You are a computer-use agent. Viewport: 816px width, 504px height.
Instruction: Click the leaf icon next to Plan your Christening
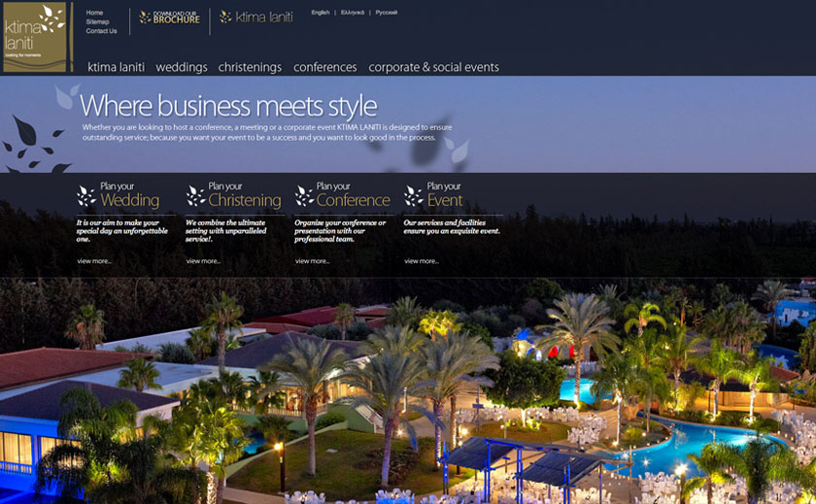click(x=195, y=195)
